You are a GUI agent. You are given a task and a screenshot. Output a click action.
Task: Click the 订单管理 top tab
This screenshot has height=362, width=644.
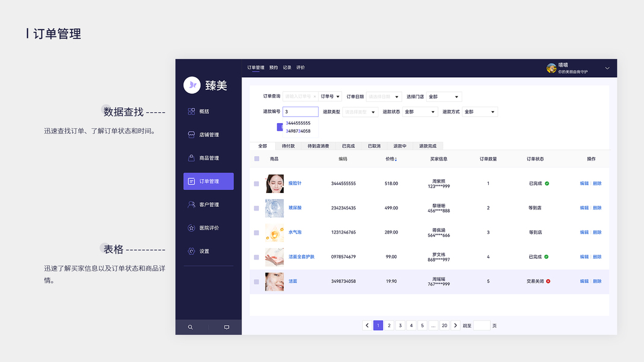tap(255, 68)
